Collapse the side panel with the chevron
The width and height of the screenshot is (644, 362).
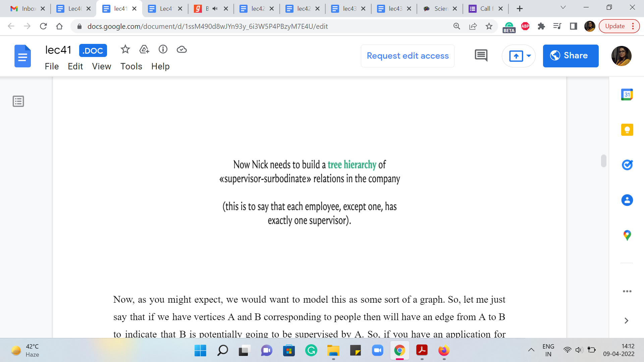[x=626, y=321]
